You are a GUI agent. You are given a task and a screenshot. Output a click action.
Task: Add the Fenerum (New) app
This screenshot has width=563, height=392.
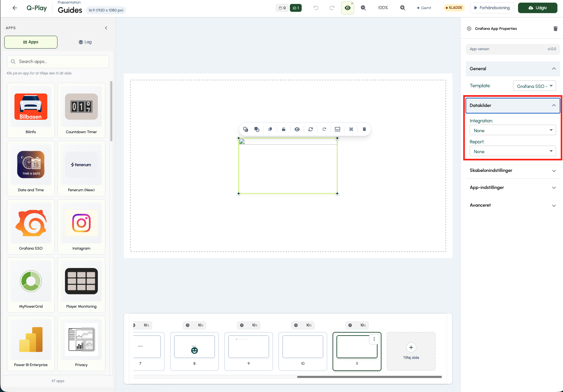81,169
